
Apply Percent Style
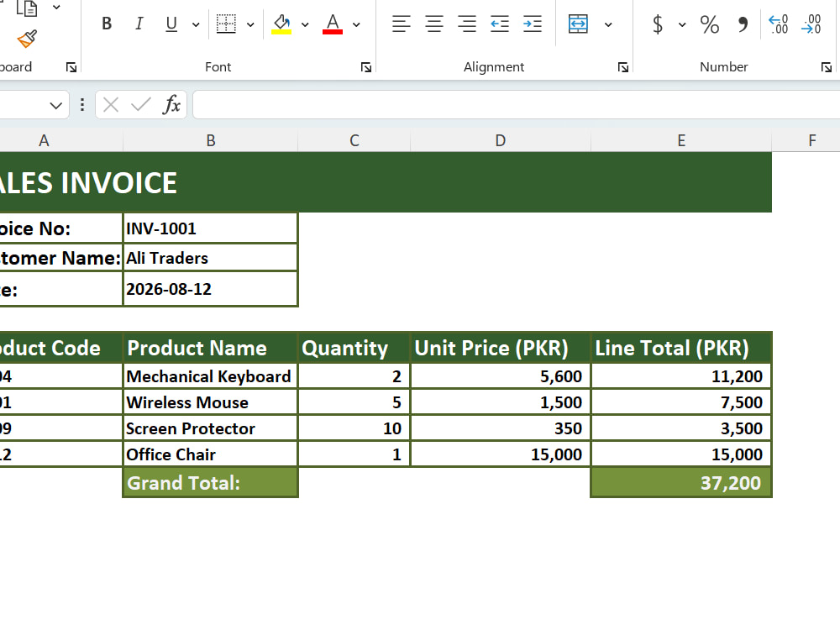pyautogui.click(x=709, y=24)
